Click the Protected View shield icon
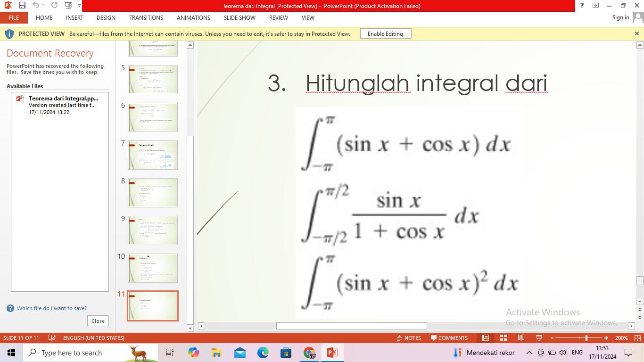The image size is (644, 362). tap(9, 34)
